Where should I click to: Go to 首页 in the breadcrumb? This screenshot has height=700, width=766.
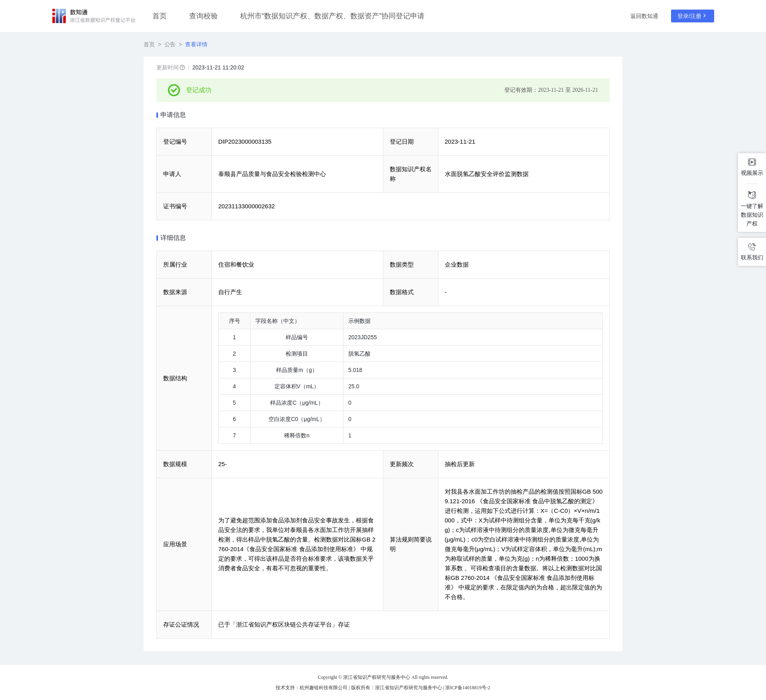[x=149, y=44]
